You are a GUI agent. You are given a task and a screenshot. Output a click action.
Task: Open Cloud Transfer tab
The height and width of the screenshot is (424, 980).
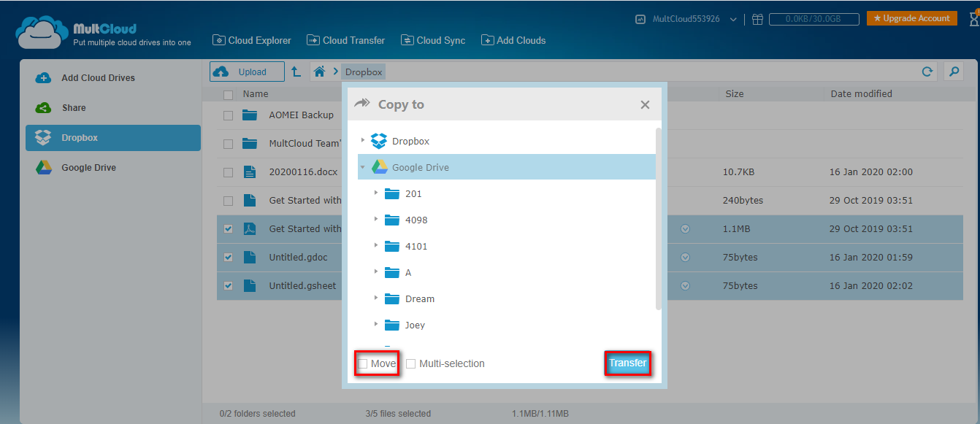tap(346, 40)
